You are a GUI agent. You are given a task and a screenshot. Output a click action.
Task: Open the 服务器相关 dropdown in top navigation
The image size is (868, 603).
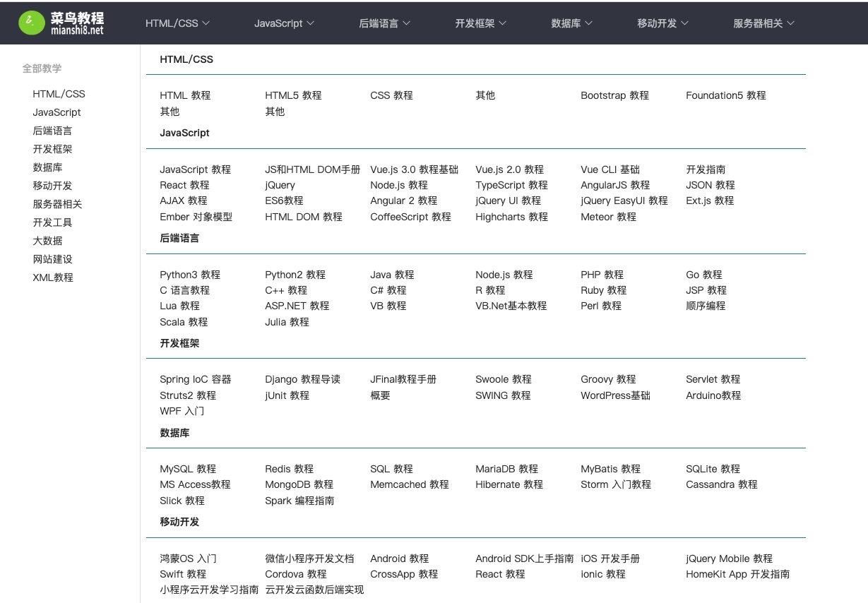(764, 23)
